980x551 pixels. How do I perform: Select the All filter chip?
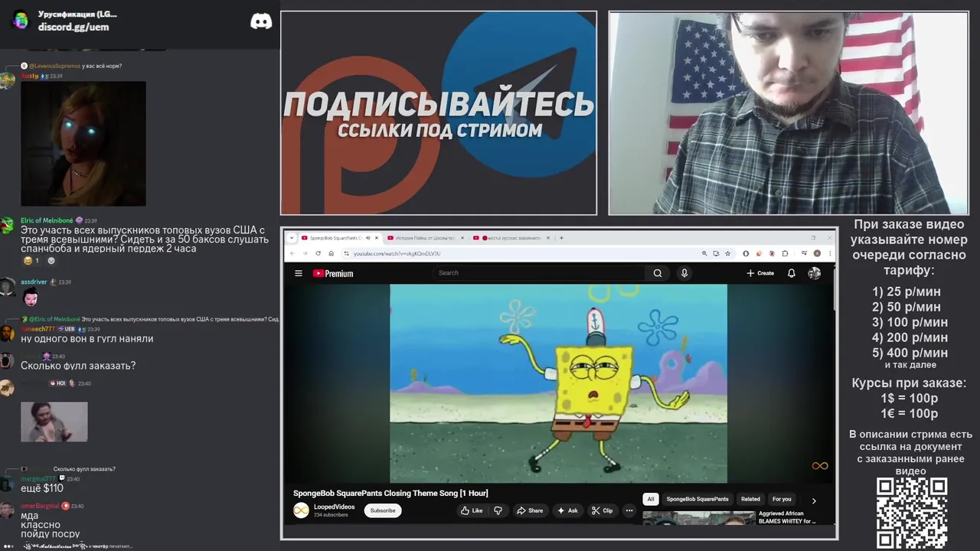(651, 499)
